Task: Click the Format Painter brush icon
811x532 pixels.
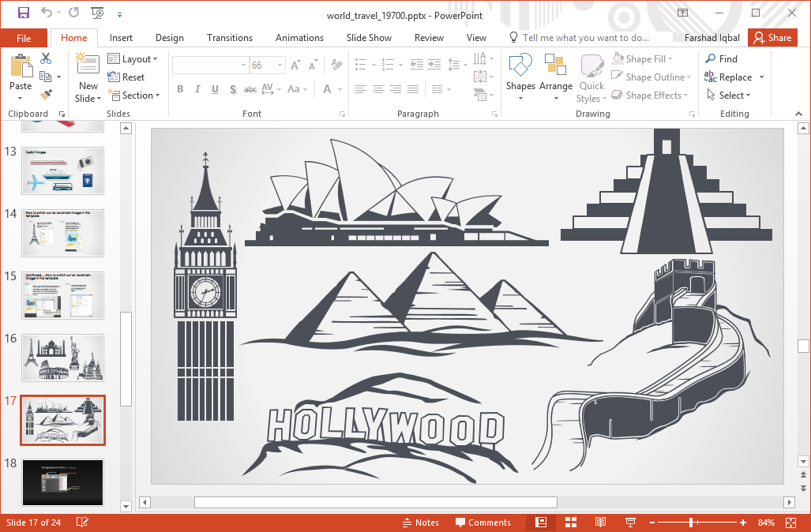Action: click(x=46, y=95)
